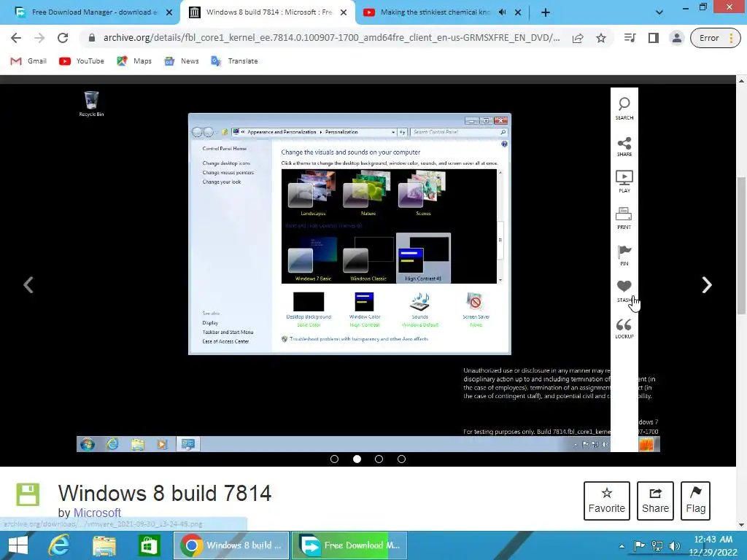Viewport: 747px width, 560px height.
Task: Advance to the next carousel image
Action: [707, 285]
